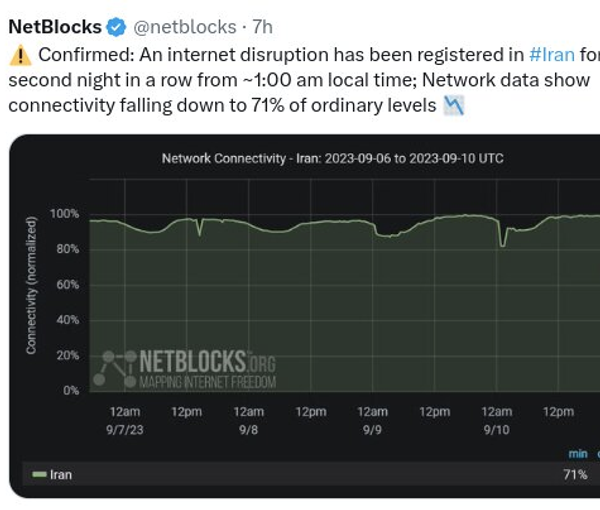
Task: Open the NetBlocks profile name
Action: (54, 26)
